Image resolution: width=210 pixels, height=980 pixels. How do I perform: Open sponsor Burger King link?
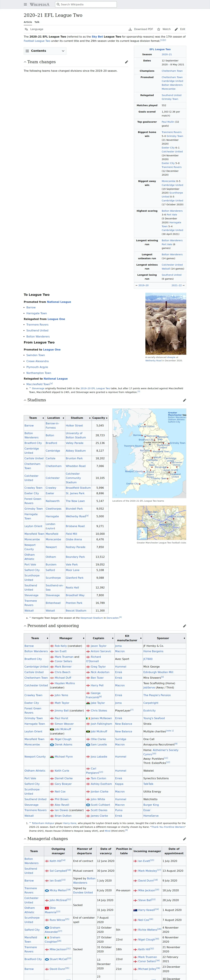151,805
